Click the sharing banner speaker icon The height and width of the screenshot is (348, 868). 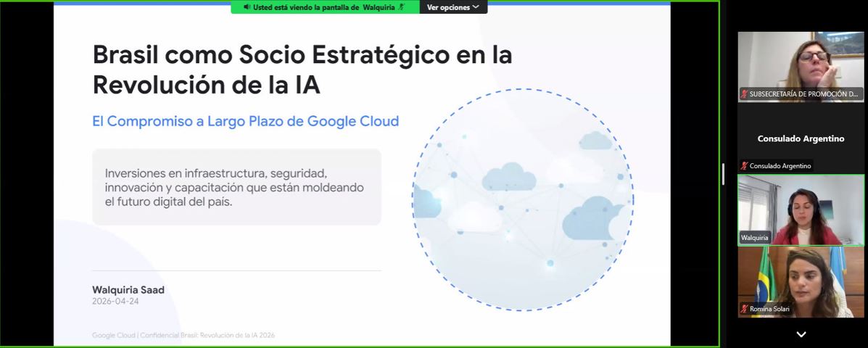tap(247, 7)
